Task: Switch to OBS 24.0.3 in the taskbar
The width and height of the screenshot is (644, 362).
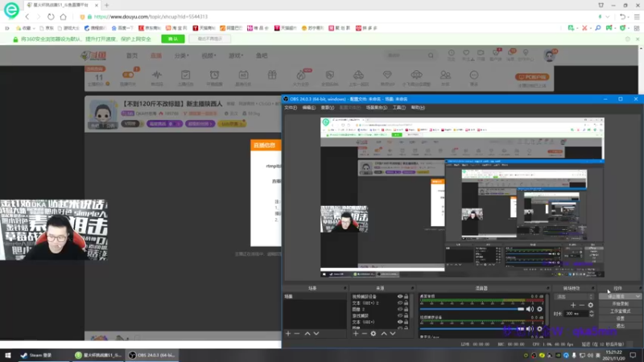Action: (151, 356)
